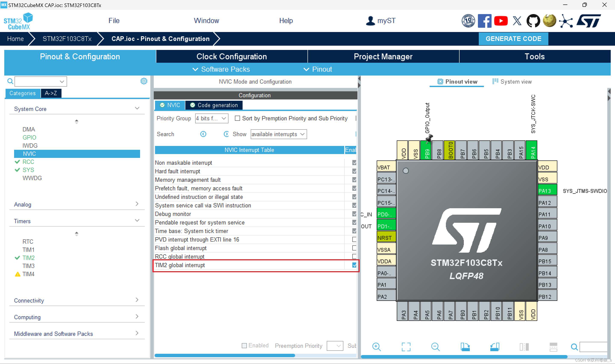
Task: Select TIM2 in the Timers list
Action: pyautogui.click(x=28, y=258)
